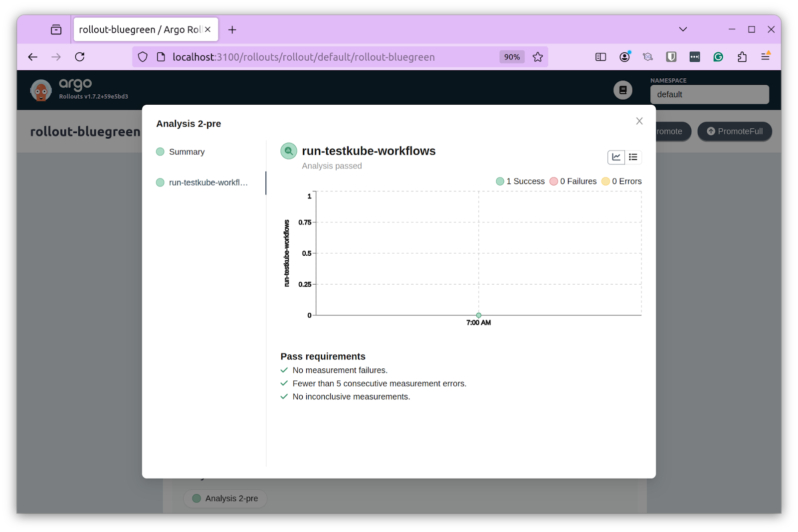Switch to chart view of measurements
Screen dimensions: 798x532
coord(616,157)
